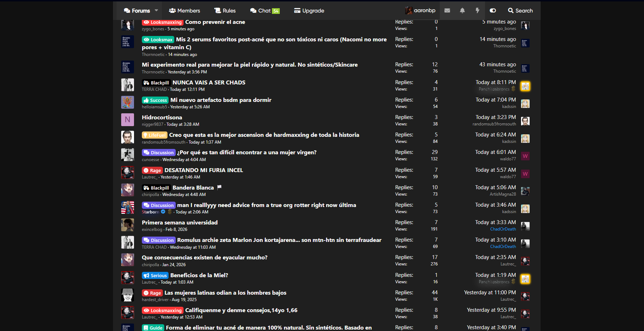
Task: Open thread Que consecuencias existen de eyacular mucho?
Action: click(205, 258)
